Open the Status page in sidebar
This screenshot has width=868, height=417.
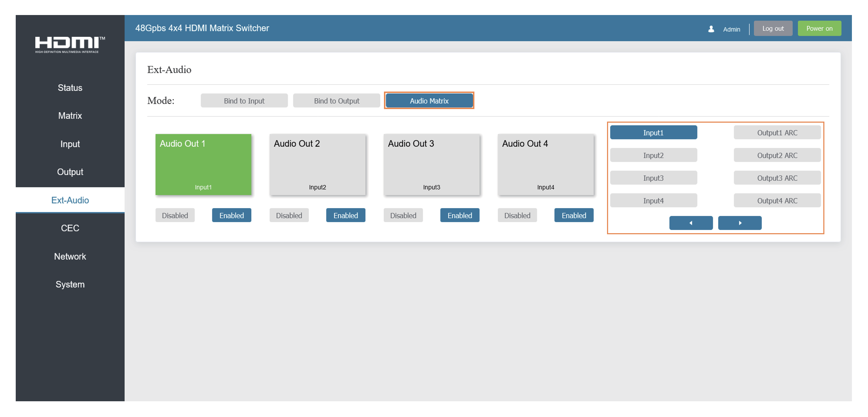pyautogui.click(x=70, y=88)
